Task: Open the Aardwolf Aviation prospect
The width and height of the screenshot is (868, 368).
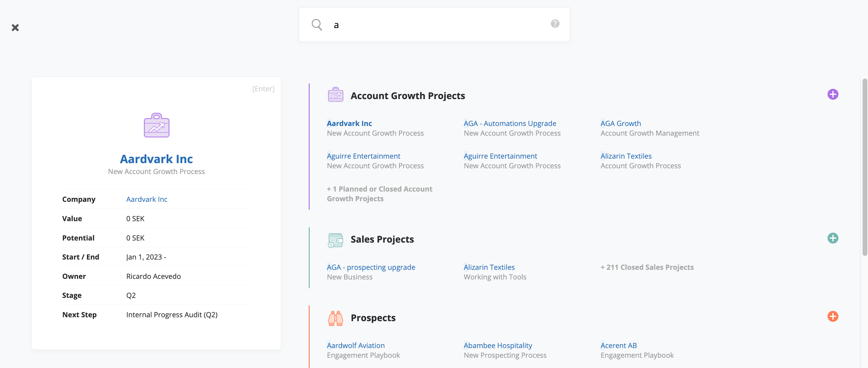Action: click(x=356, y=346)
